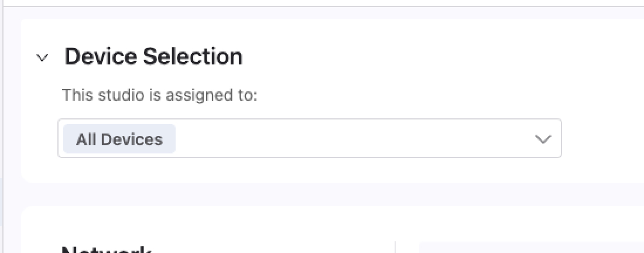Click the partially visible Network heading
This screenshot has height=253, width=644.
click(106, 249)
